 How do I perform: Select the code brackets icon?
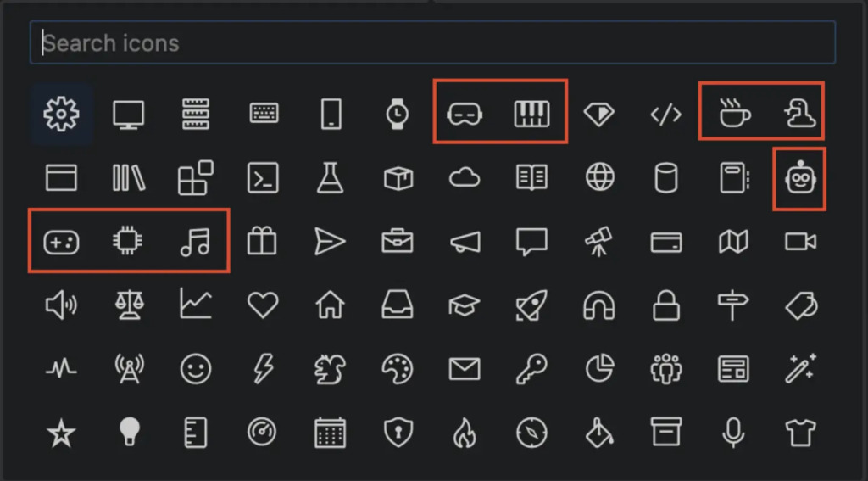[665, 114]
